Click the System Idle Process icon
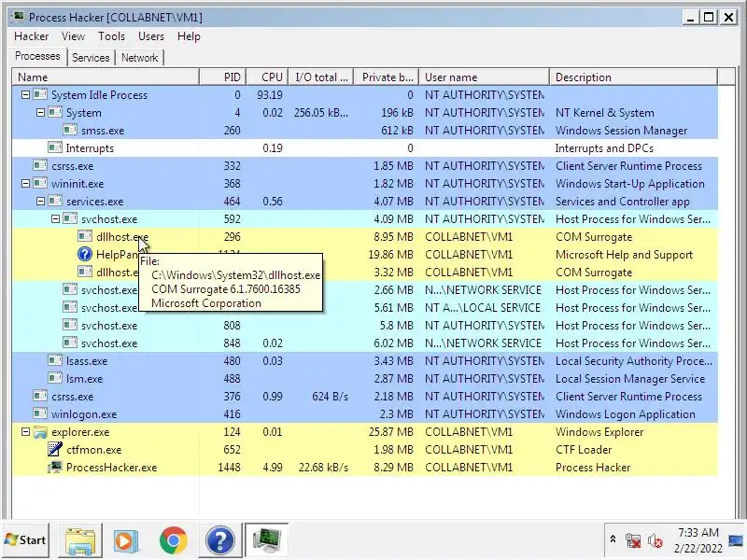 click(x=40, y=95)
